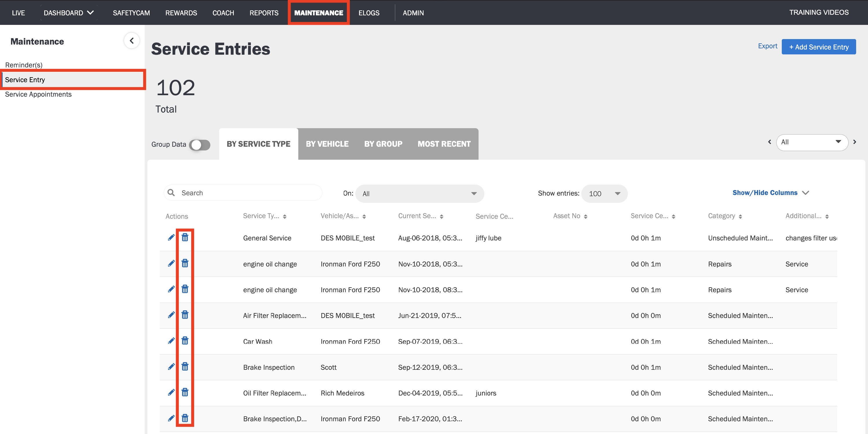Expand Show/Hide Columns menu
This screenshot has width=868, height=434.
tap(770, 193)
